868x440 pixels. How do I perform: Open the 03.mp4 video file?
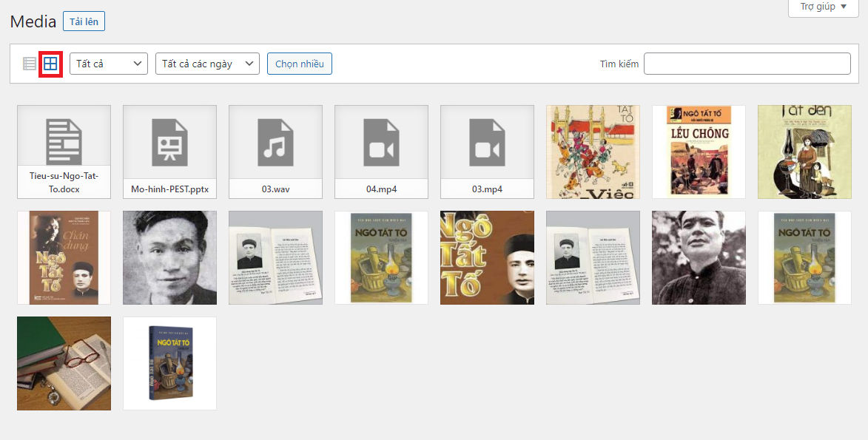(x=487, y=152)
